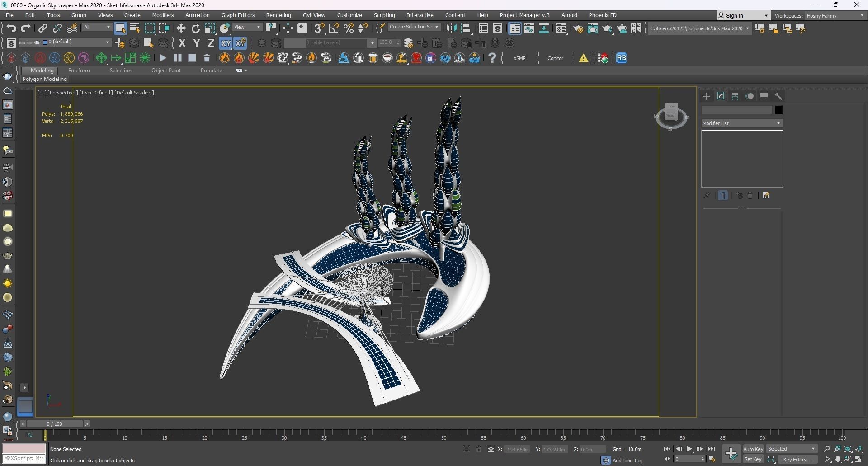This screenshot has height=470, width=868.
Task: Click the ViewCube navigation widget
Action: point(671,117)
